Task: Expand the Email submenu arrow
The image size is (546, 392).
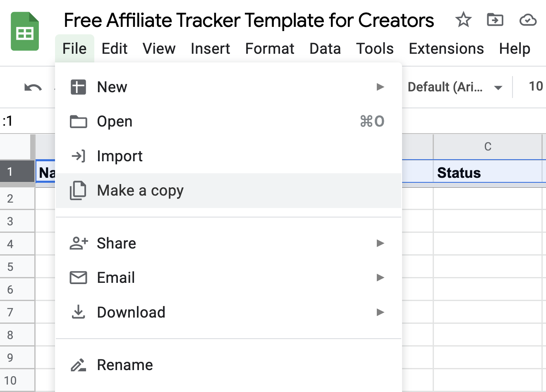Action: click(x=380, y=277)
